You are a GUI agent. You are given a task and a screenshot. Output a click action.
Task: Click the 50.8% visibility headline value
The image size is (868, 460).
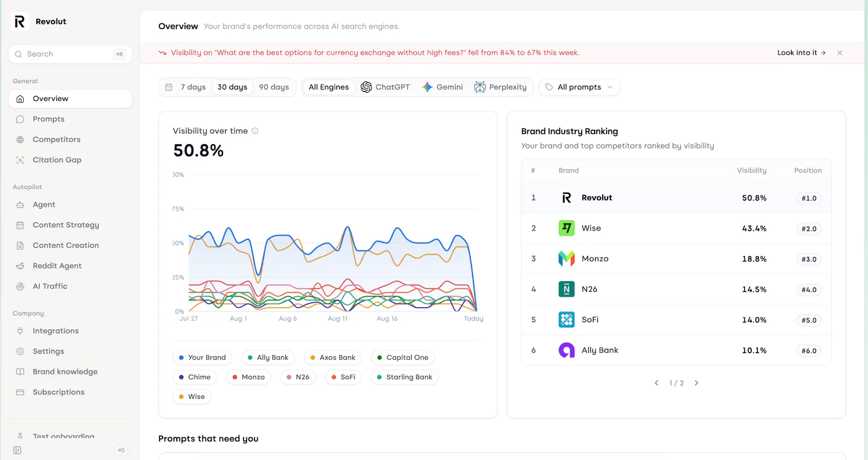pyautogui.click(x=199, y=151)
